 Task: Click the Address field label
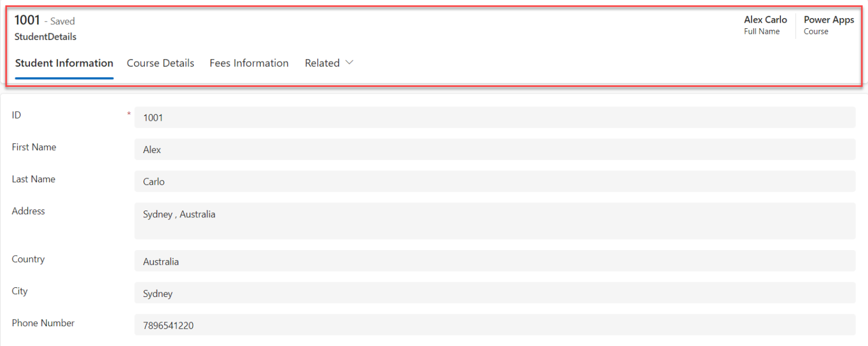28,211
